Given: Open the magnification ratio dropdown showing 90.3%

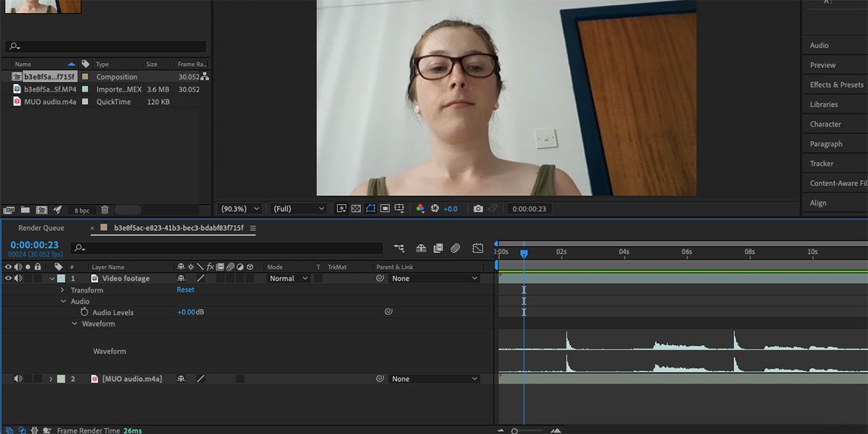Looking at the screenshot, I should point(239,208).
